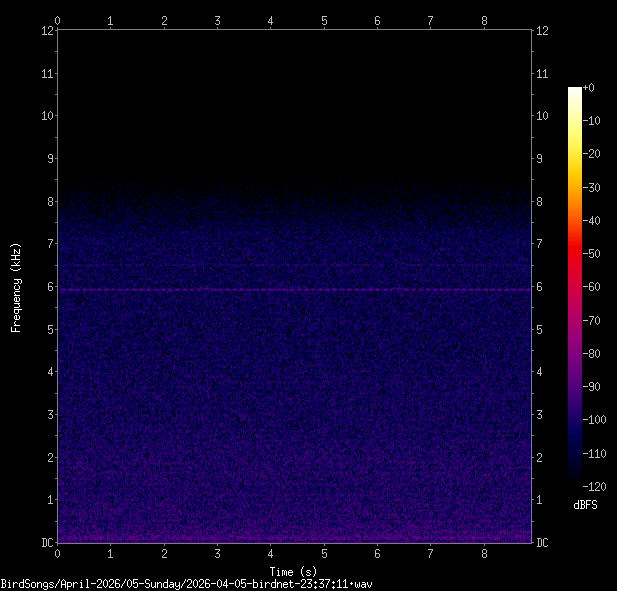Select the 3 kHz tick on right axis
Screen dimensions: 617x591
[541, 415]
